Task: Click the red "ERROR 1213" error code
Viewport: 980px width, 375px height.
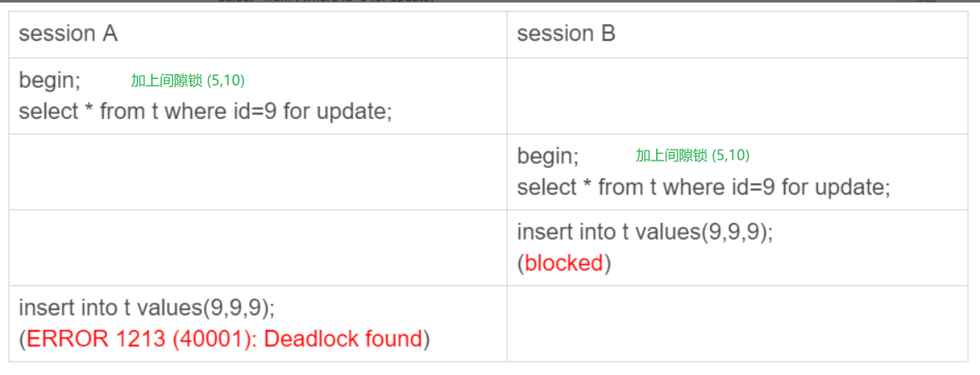Action: (x=96, y=339)
